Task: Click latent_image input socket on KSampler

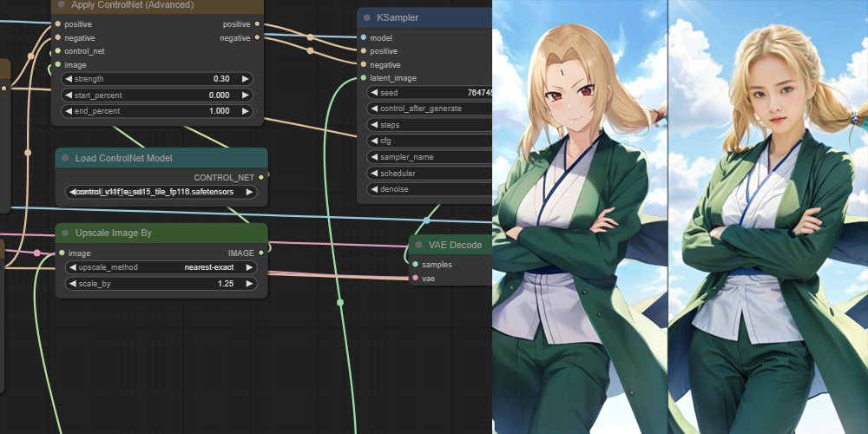Action: pyautogui.click(x=363, y=78)
